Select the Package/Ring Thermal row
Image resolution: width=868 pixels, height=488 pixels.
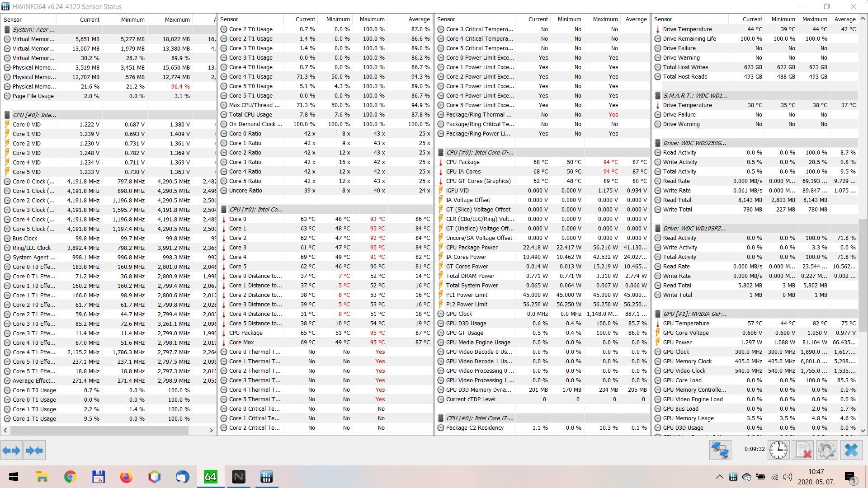[x=542, y=114]
